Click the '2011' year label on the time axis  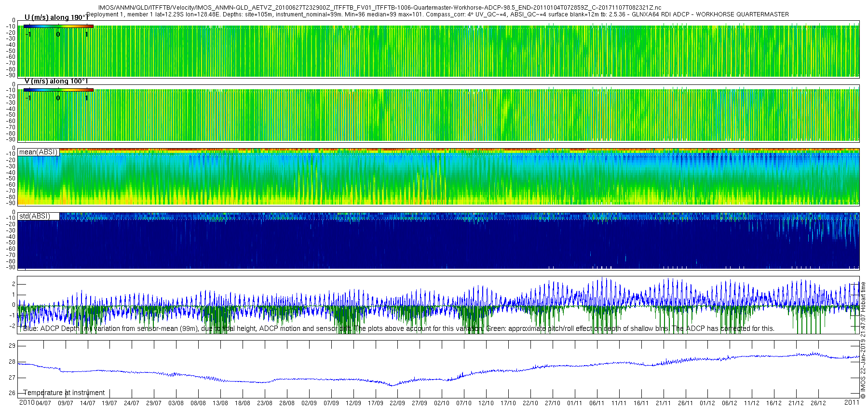tap(852, 402)
